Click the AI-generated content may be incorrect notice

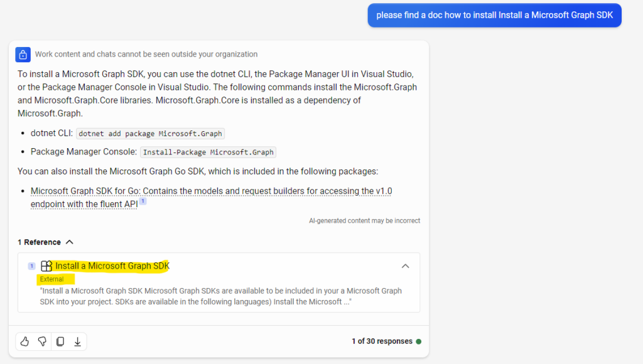pos(365,220)
